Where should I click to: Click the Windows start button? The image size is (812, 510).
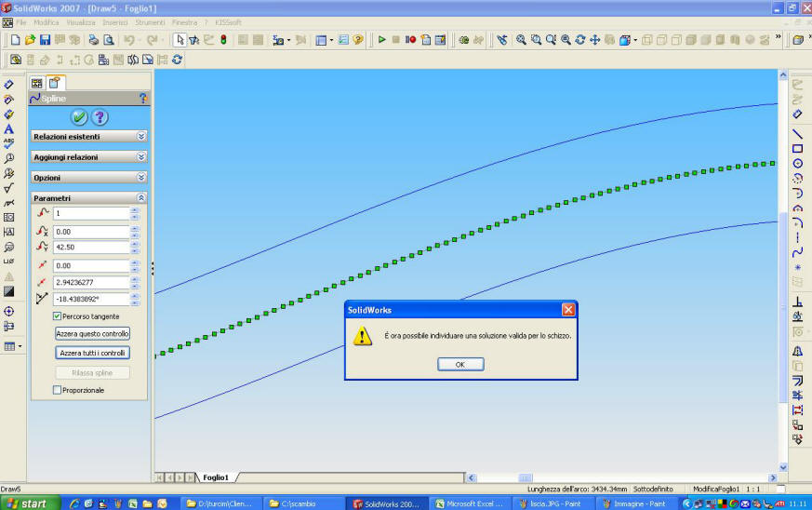(x=30, y=503)
